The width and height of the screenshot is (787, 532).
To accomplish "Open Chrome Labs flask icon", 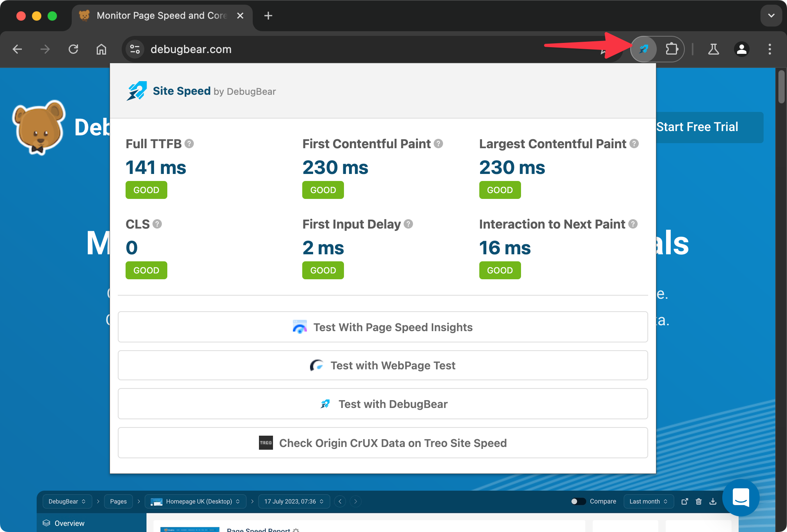I will 713,49.
